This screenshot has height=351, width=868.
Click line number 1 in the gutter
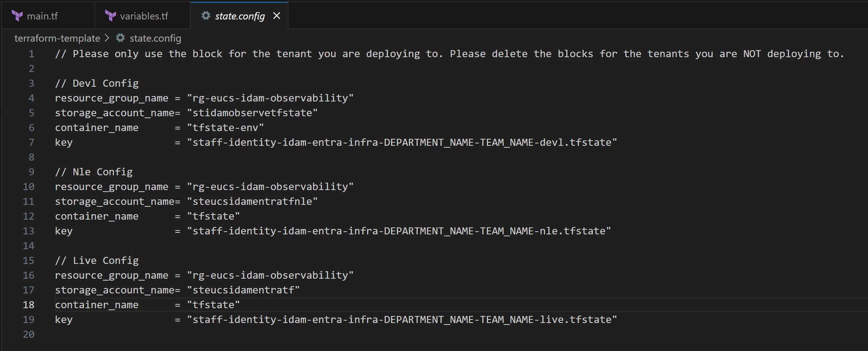pos(31,54)
